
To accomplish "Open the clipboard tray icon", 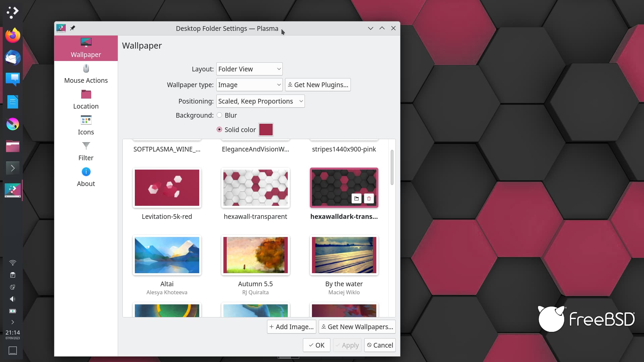I will [x=13, y=275].
